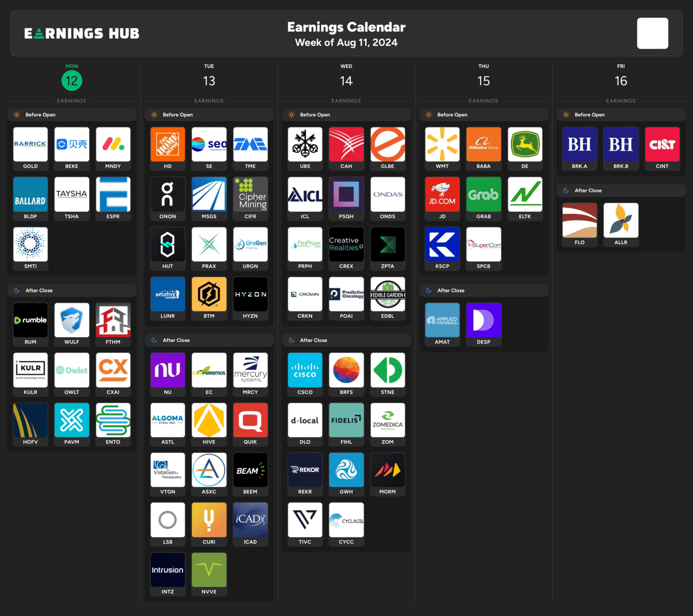Select Wednesday 14 date header
This screenshot has width=693, height=616.
tap(346, 76)
